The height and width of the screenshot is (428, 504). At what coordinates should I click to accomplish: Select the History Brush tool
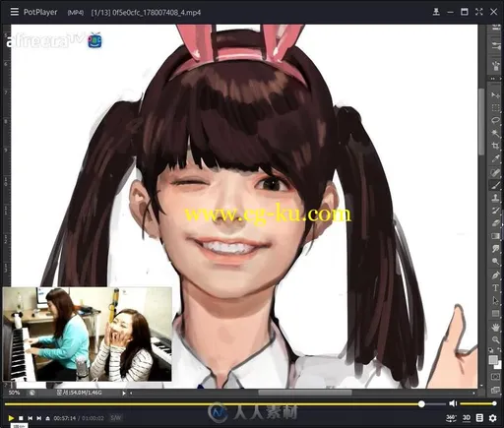tap(495, 211)
